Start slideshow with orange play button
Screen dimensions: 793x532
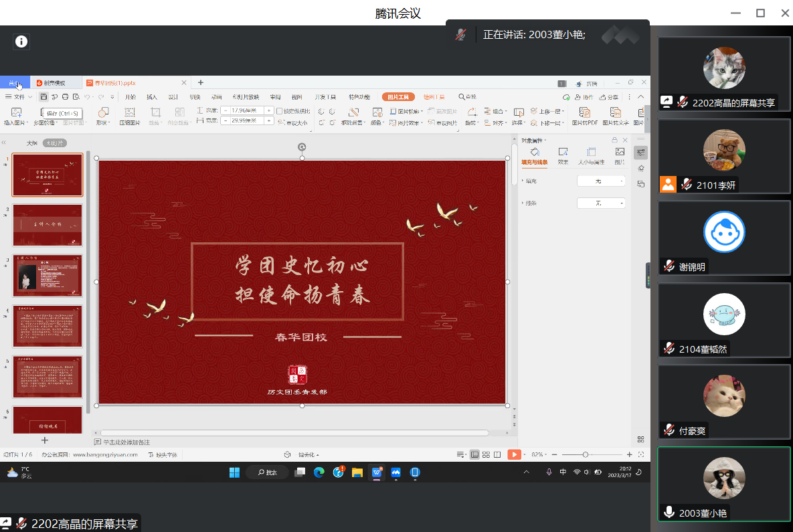click(x=513, y=454)
